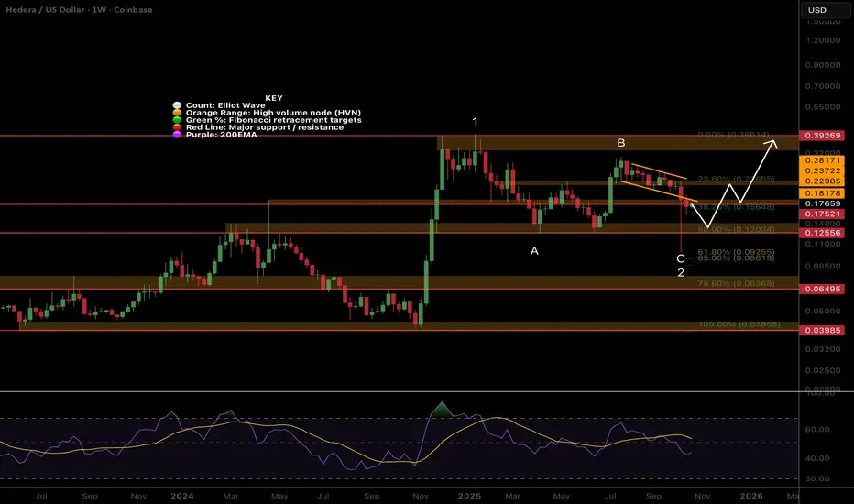854x504 pixels.
Task: Select the purple 200EMA legend dot
Action: [177, 135]
